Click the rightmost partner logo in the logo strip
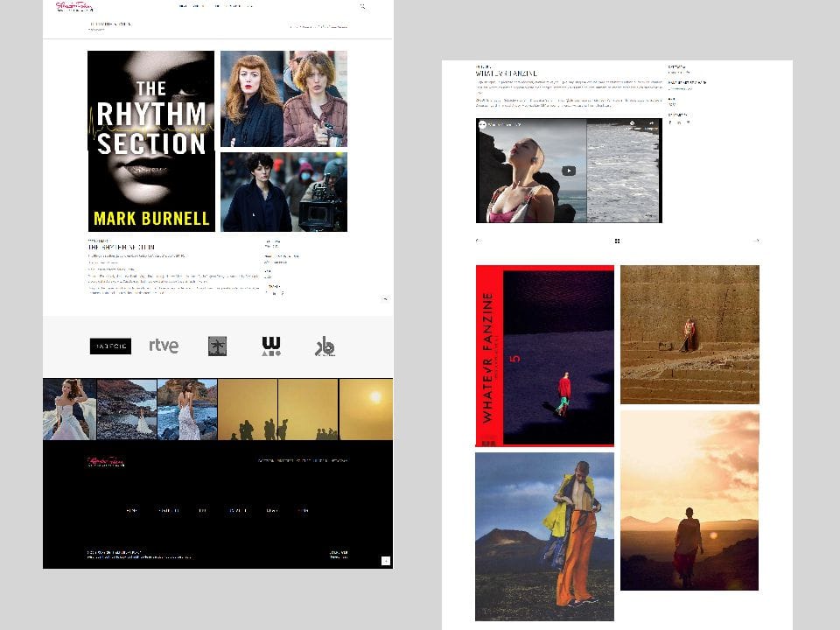Screen dimensions: 840x630 [325, 346]
